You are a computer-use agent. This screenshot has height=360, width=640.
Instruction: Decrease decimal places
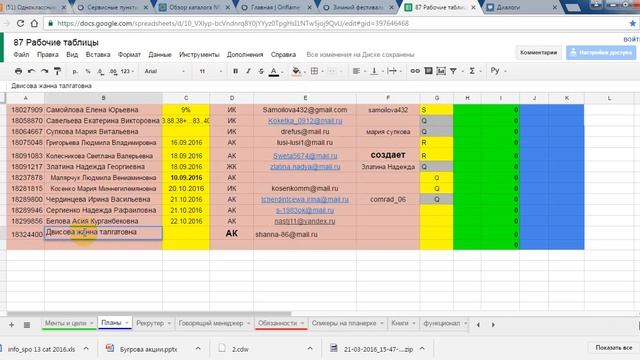click(100, 71)
